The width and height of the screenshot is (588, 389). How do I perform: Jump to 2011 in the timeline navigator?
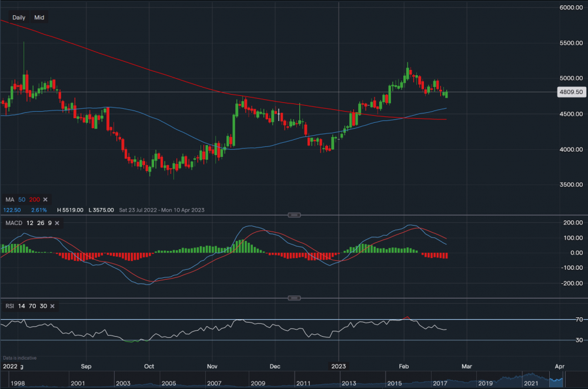coord(303,383)
